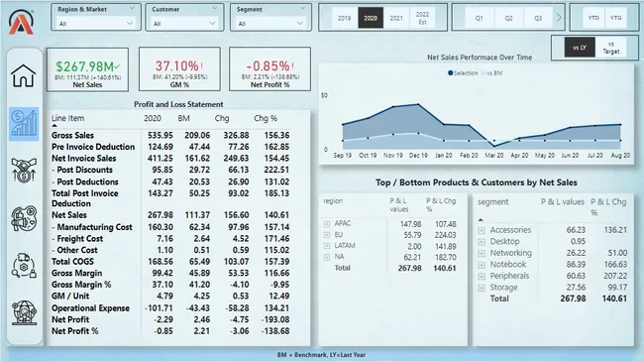This screenshot has height=362, width=644.
Task: Expand the Networking segment row
Action: coord(482,254)
